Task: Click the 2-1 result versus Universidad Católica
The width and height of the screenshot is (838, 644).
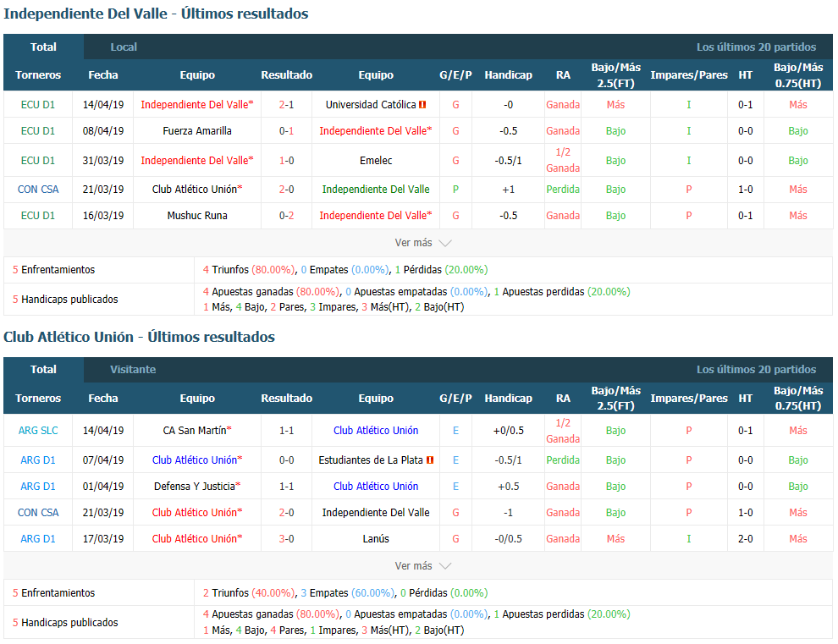Action: (x=286, y=105)
